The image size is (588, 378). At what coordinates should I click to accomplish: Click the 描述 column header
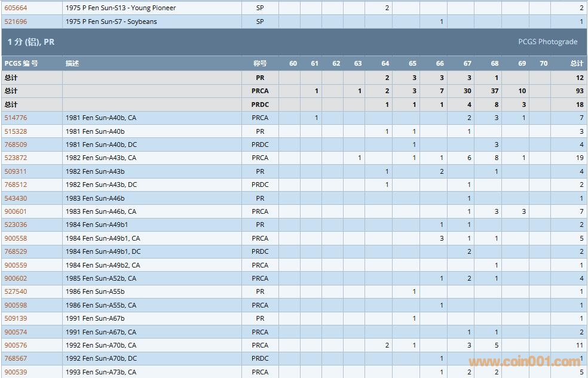click(72, 63)
